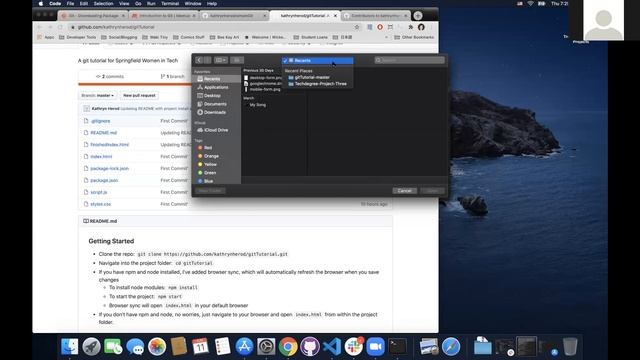Open Student Loans bookmark folder
The image size is (640, 360).
[x=311, y=37]
